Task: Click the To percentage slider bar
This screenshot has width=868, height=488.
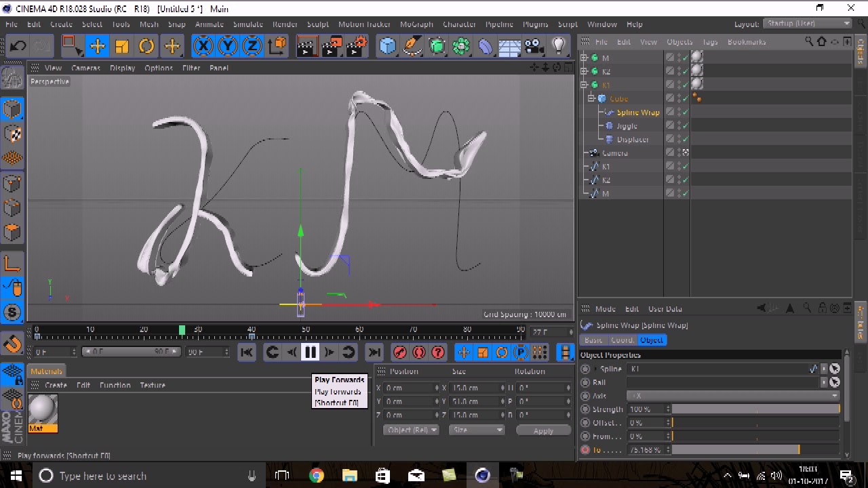Action: coord(756,450)
